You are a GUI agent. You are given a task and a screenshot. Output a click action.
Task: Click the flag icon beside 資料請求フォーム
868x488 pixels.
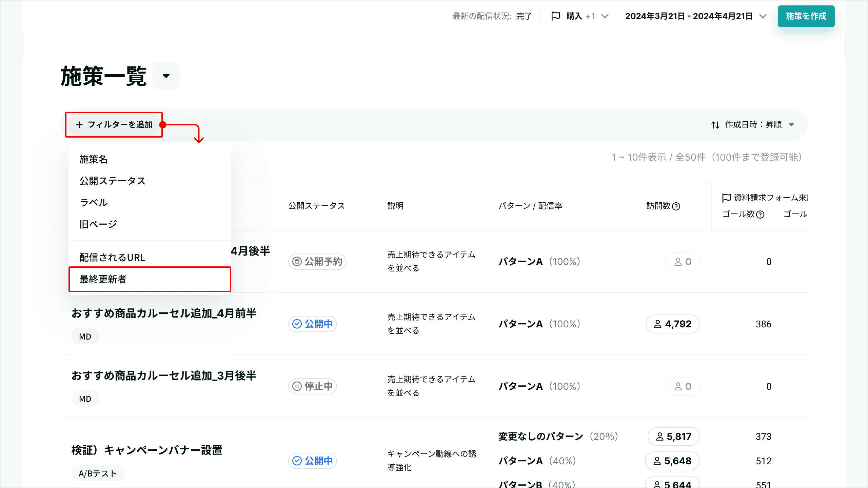tap(726, 198)
